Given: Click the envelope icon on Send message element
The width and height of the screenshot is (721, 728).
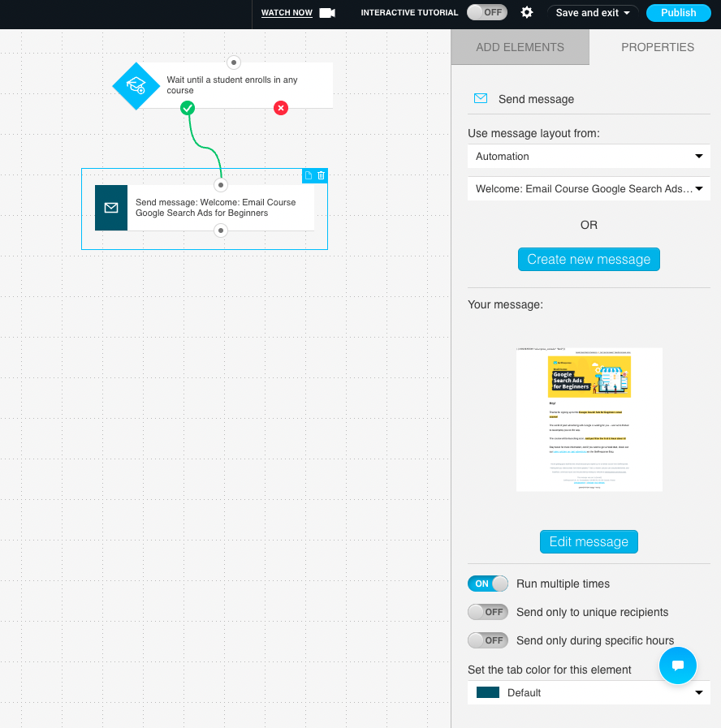Looking at the screenshot, I should click(110, 208).
